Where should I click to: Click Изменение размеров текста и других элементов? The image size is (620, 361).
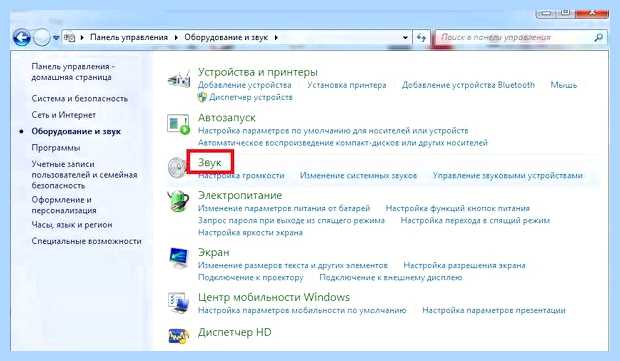click(x=293, y=265)
